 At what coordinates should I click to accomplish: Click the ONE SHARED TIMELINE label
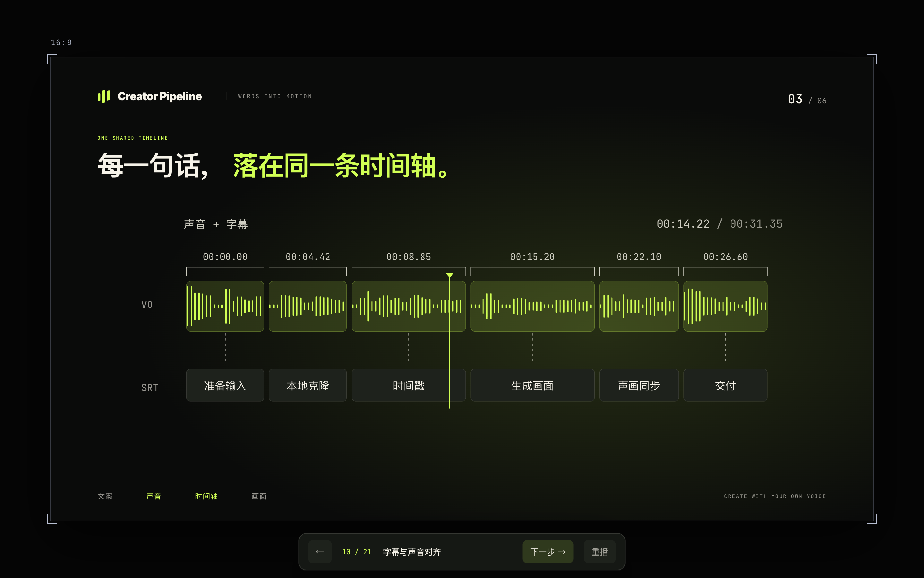click(133, 138)
